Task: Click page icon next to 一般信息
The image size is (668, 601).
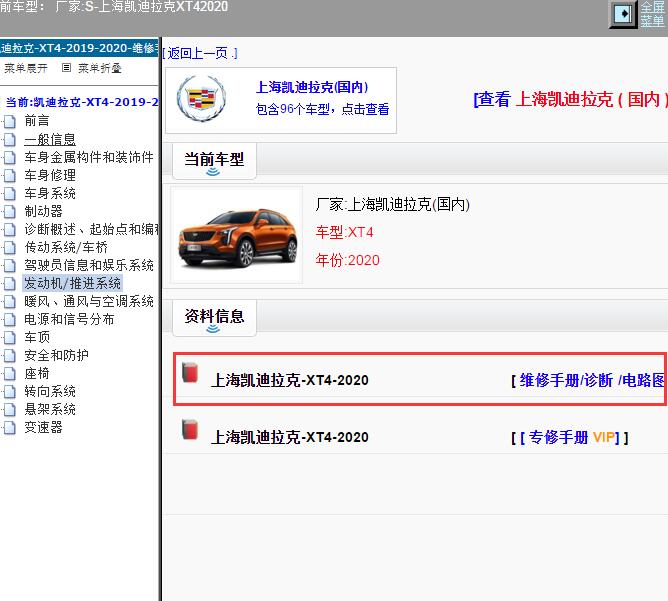Action: point(9,140)
